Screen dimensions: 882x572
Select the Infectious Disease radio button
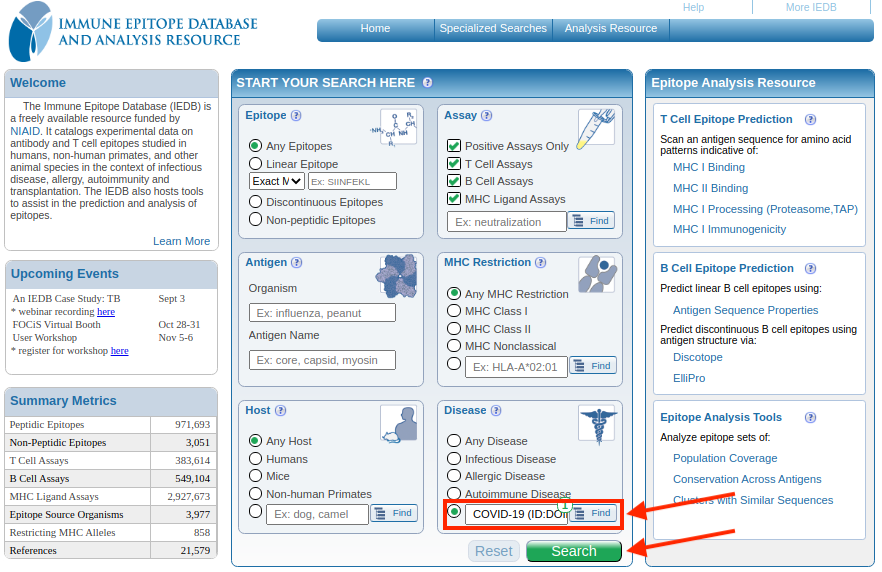[454, 458]
